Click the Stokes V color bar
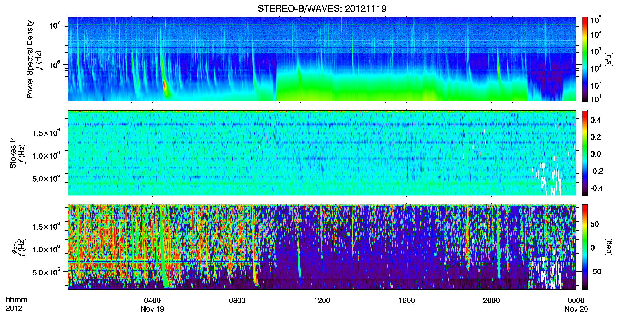 coord(585,153)
